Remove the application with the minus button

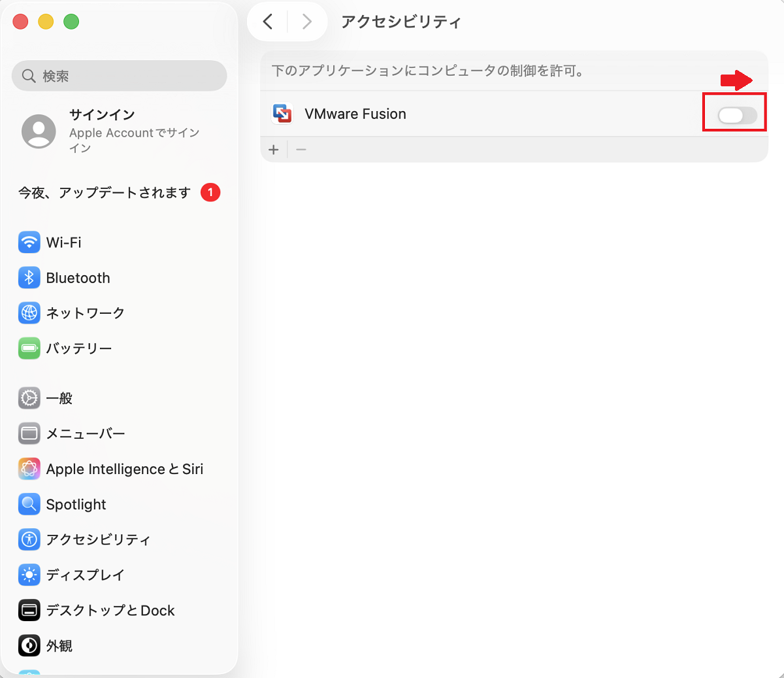pos(301,150)
